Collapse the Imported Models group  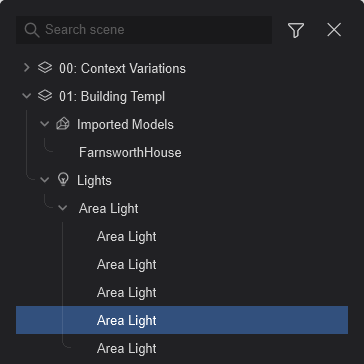(x=44, y=124)
